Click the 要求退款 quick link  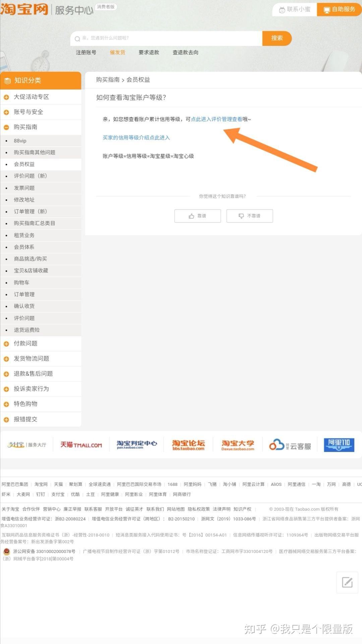pos(149,52)
